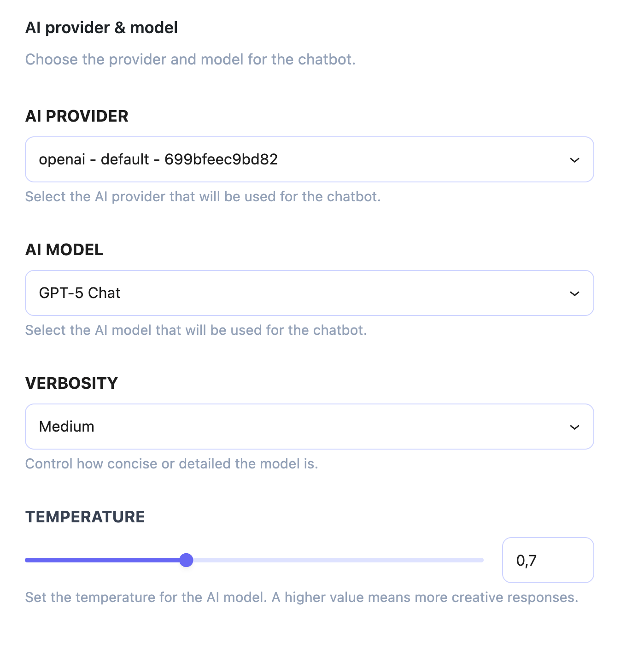644x655 pixels.
Task: Click the 'AI provider & model' heading
Action: coord(101,28)
